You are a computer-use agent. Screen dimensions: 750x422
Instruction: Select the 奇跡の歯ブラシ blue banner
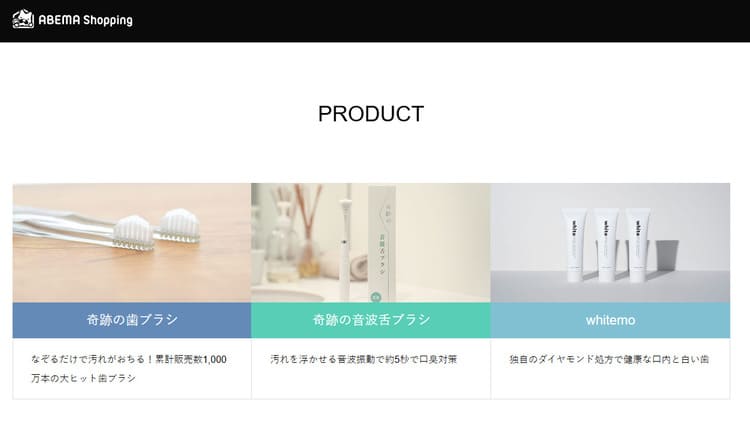tap(132, 320)
